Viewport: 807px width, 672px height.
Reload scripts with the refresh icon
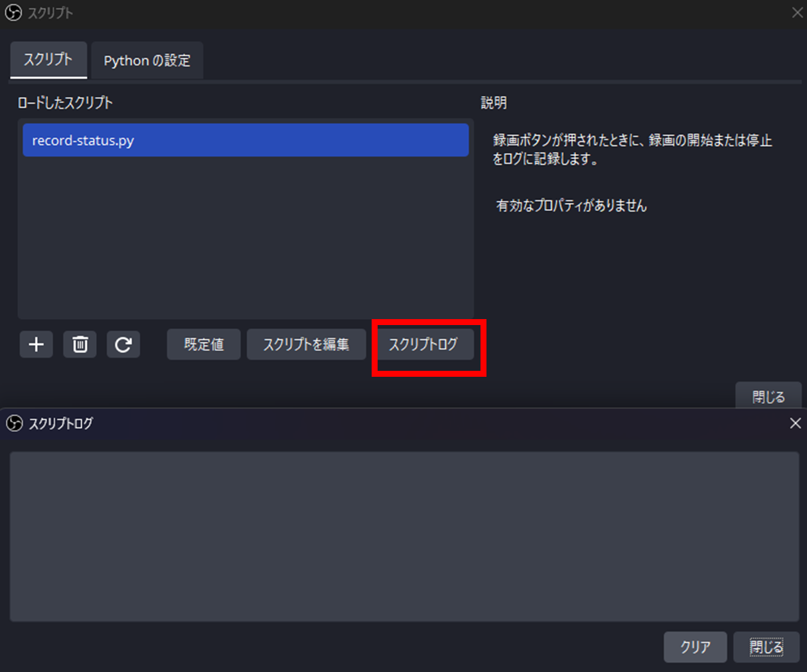coord(123,344)
